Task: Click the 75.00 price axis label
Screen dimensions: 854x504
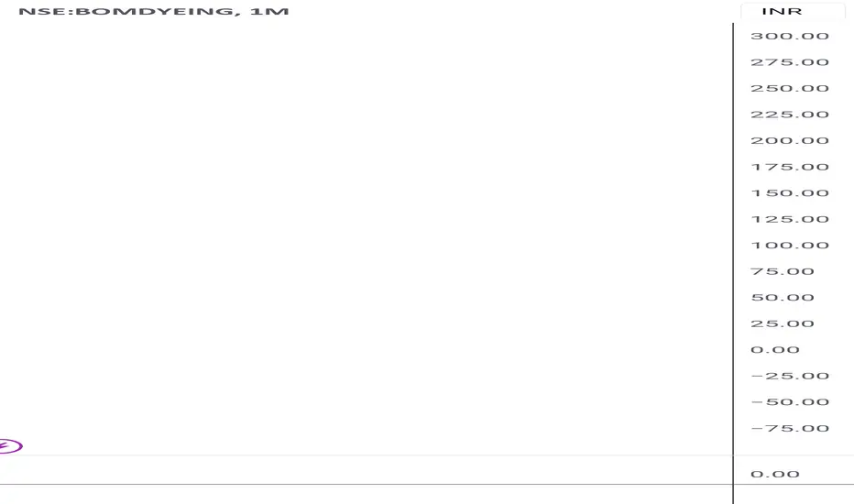Action: [x=783, y=271]
